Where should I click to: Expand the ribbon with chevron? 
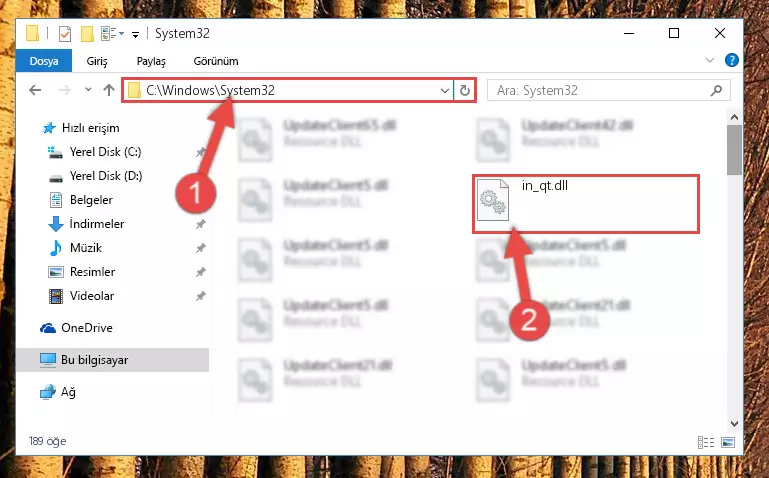coord(710,60)
